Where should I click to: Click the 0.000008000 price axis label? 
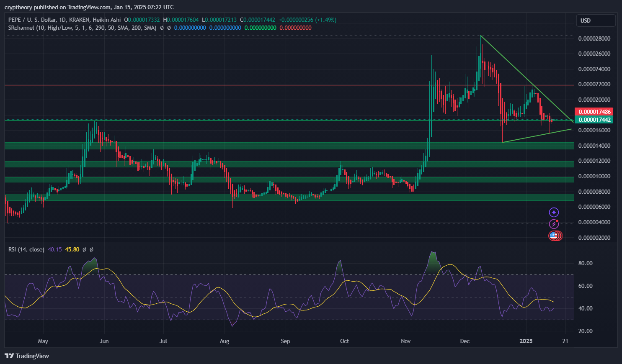pos(594,192)
